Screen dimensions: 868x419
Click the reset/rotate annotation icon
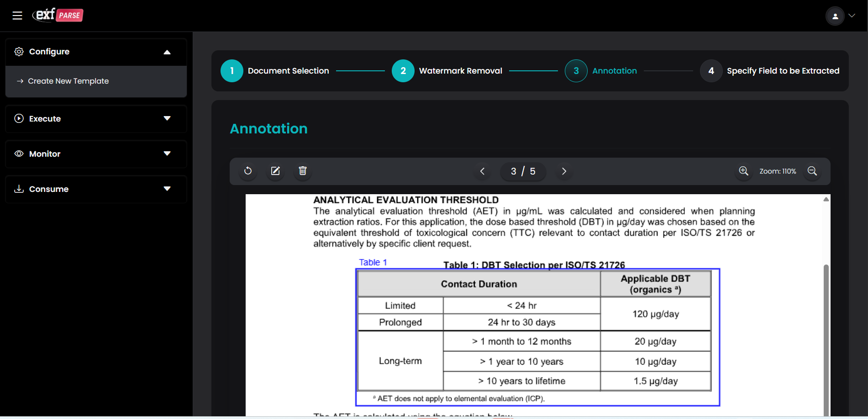[248, 171]
